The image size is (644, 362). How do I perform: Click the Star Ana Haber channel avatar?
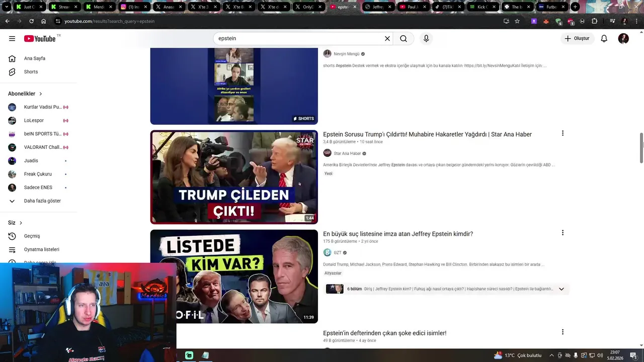point(327,153)
